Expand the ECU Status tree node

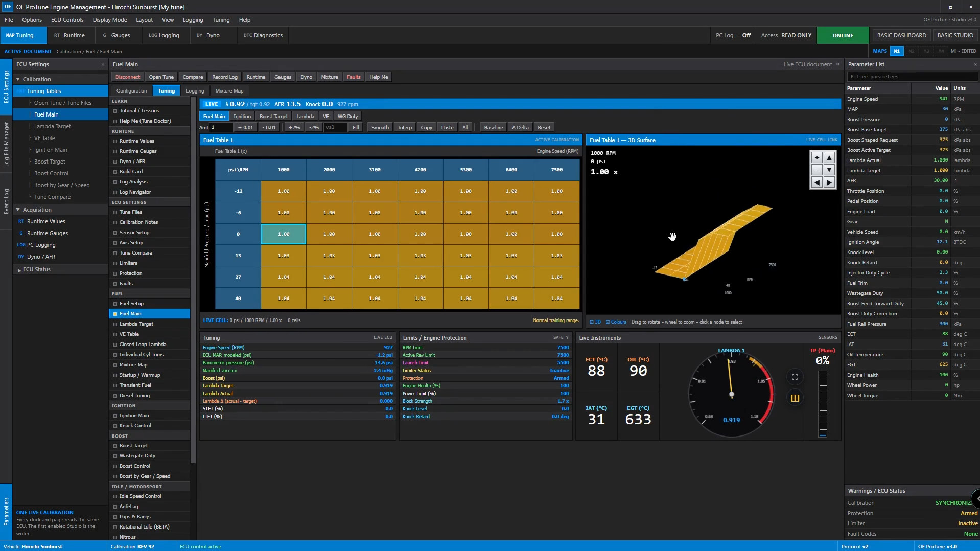19,270
